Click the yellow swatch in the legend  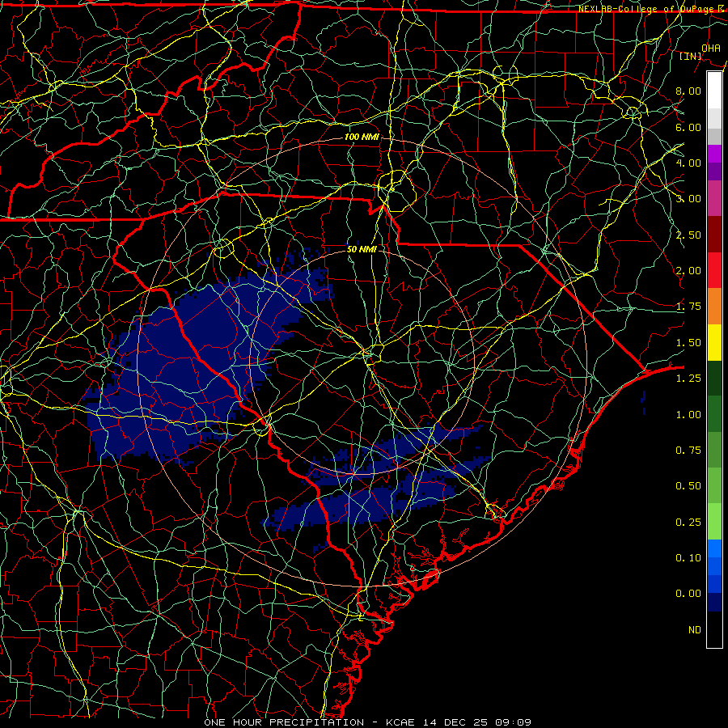(x=714, y=342)
